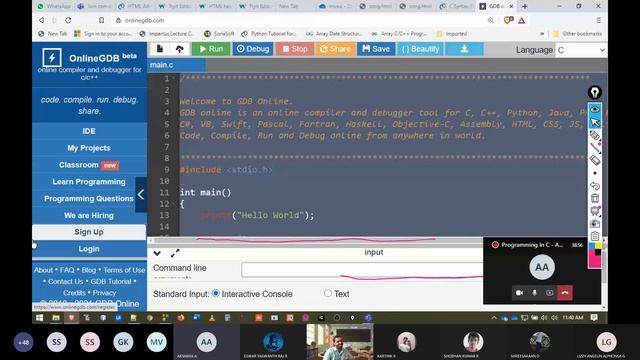640x360 pixels.
Task: Open the Privacy link
Action: pos(104,293)
